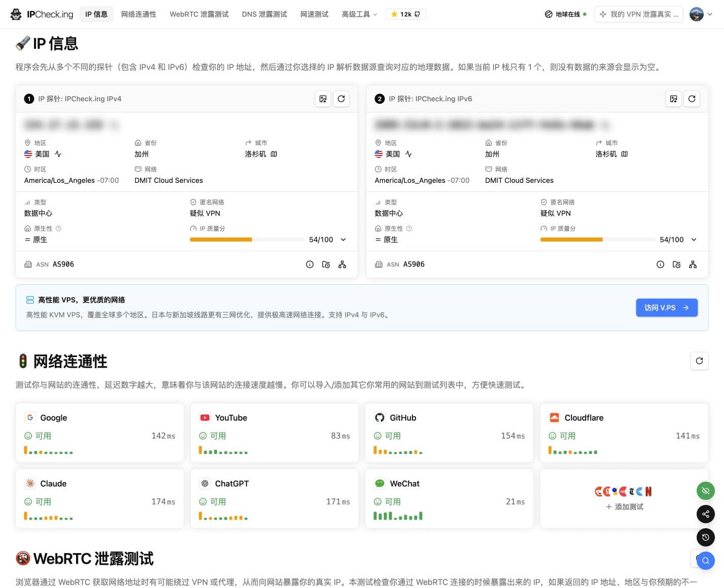Open the floating history button

pos(706,537)
